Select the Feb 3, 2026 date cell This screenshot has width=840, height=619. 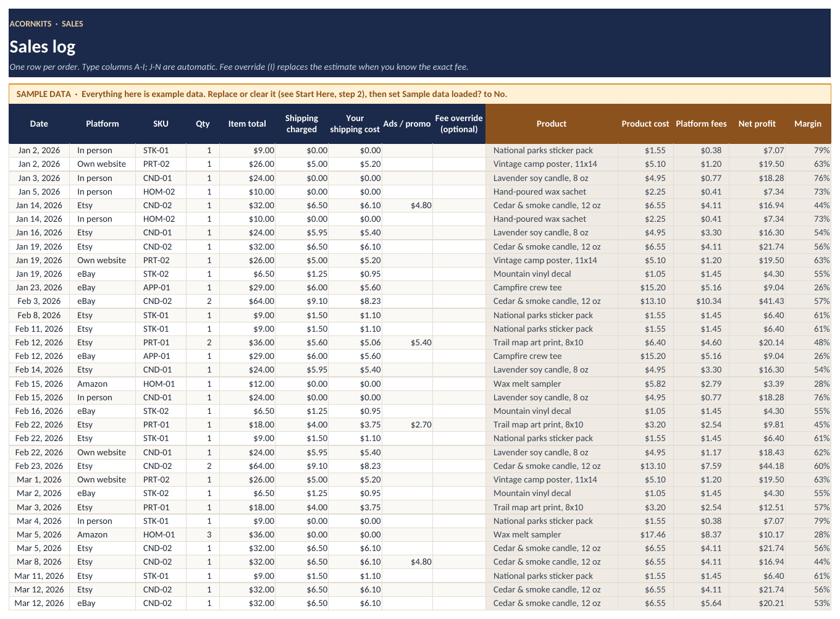39,301
